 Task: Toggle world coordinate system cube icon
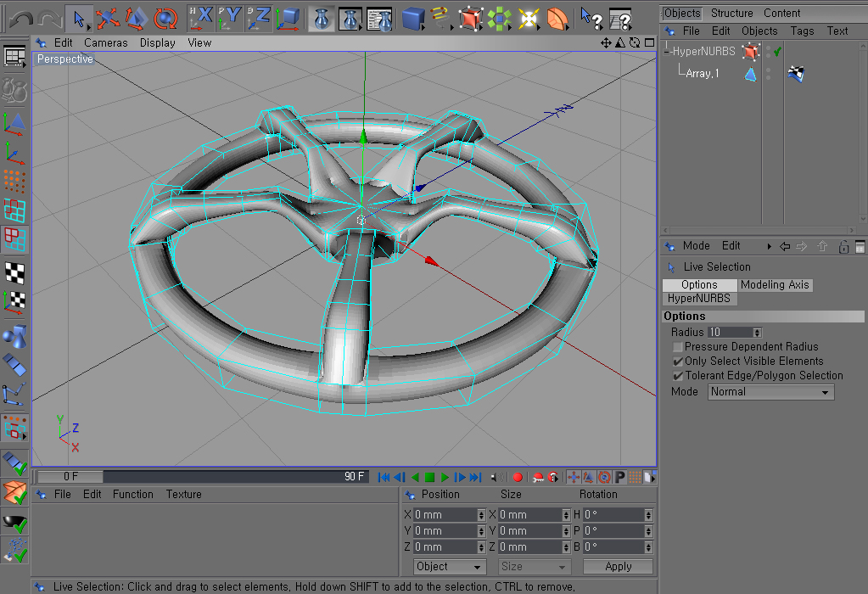pyautogui.click(x=288, y=19)
